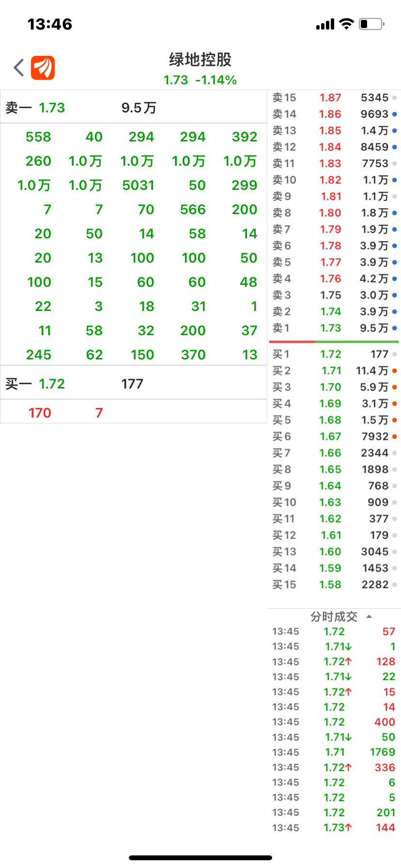
Task: Select the 卖8 row at 1.80
Action: (334, 213)
